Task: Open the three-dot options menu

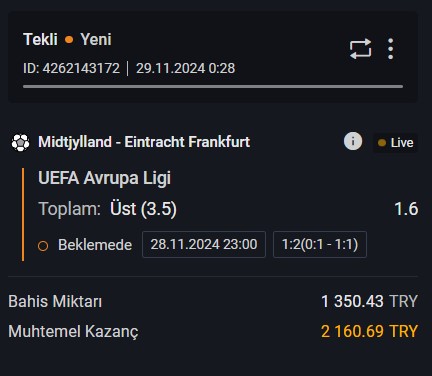Action: (x=391, y=49)
